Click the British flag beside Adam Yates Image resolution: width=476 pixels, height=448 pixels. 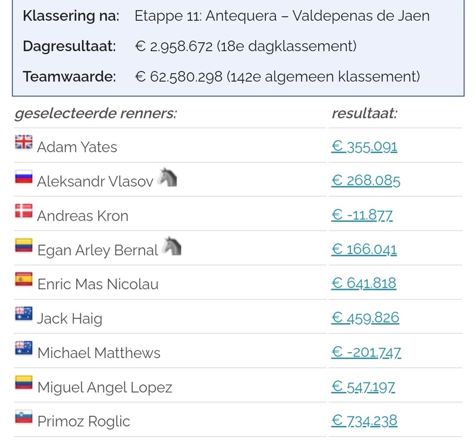pyautogui.click(x=24, y=143)
